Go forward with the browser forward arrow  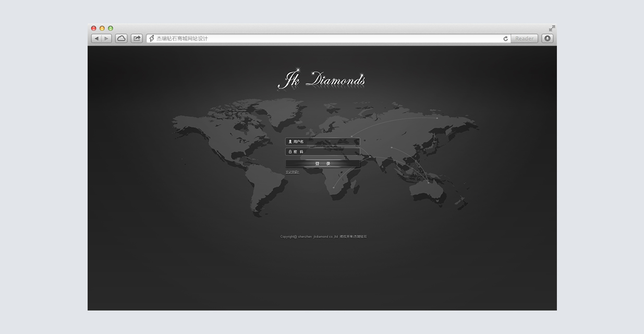[106, 39]
